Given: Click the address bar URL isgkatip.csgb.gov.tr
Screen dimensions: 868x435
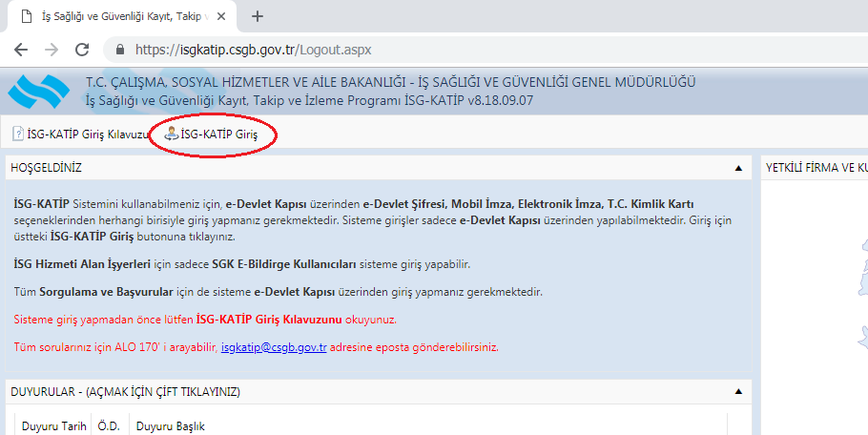Looking at the screenshot, I should click(253, 50).
